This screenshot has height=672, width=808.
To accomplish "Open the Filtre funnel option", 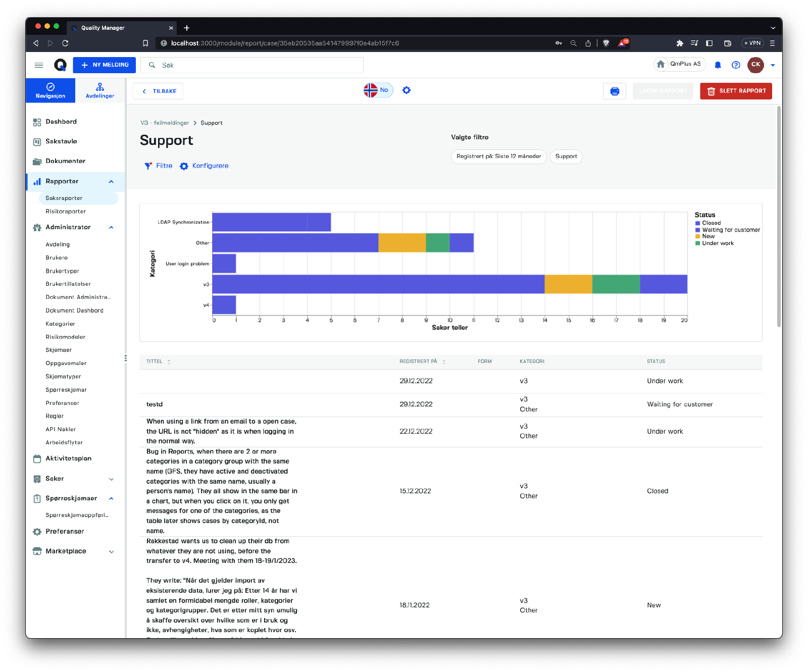I will (x=159, y=166).
